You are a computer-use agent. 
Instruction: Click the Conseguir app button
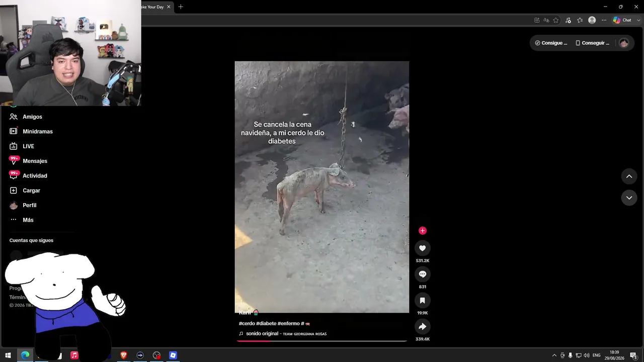tap(592, 43)
